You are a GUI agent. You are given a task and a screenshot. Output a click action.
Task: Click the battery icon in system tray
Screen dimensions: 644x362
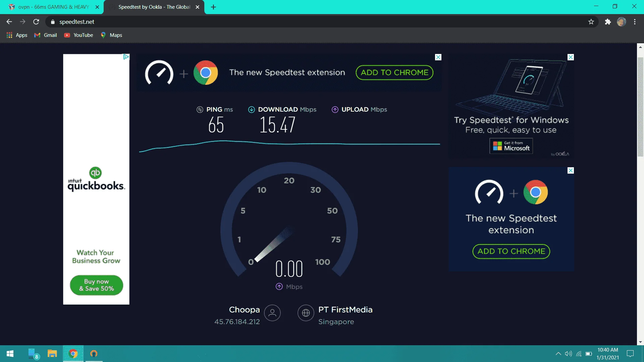click(x=589, y=354)
